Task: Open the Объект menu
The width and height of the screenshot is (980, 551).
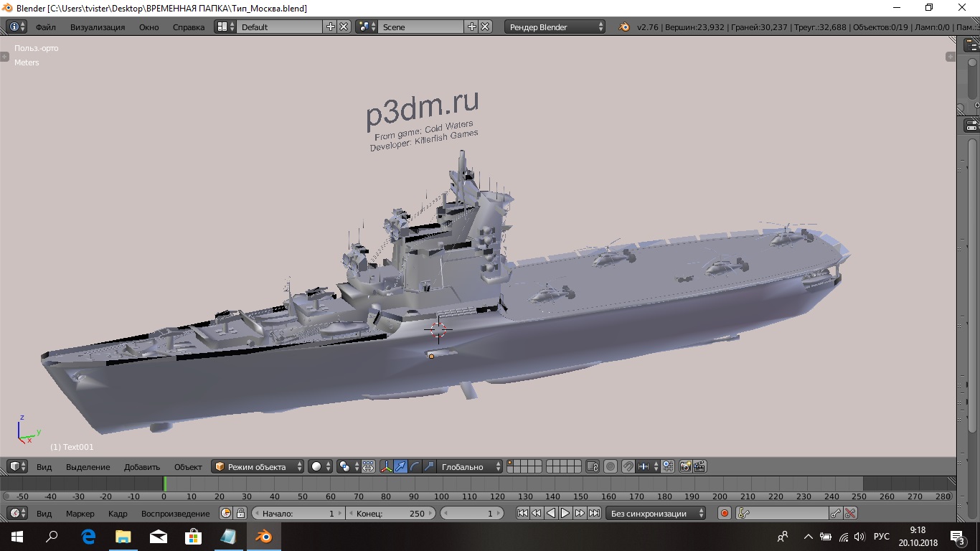Action: pos(189,467)
